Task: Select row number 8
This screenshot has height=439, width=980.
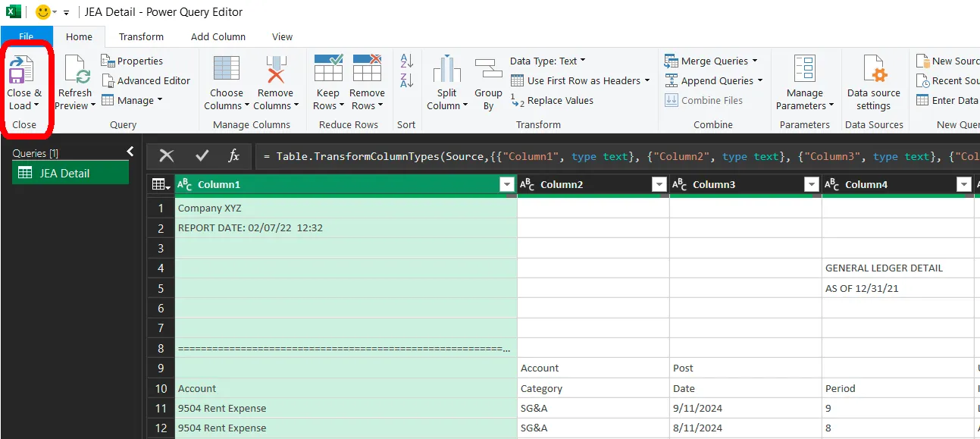Action: [x=161, y=348]
